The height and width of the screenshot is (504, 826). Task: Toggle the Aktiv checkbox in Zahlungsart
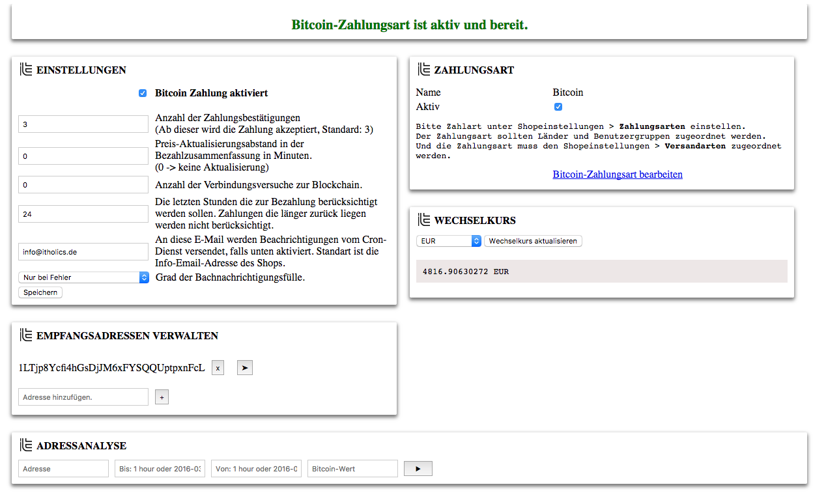click(x=558, y=107)
